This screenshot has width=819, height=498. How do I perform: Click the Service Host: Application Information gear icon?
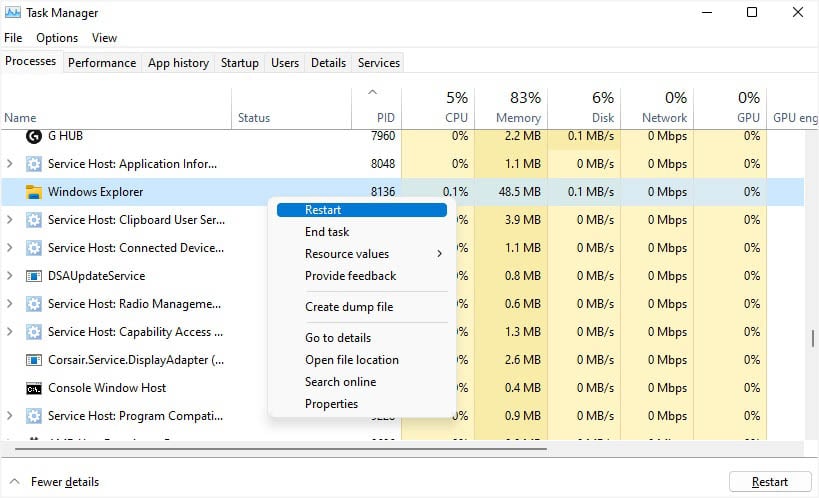pyautogui.click(x=33, y=164)
